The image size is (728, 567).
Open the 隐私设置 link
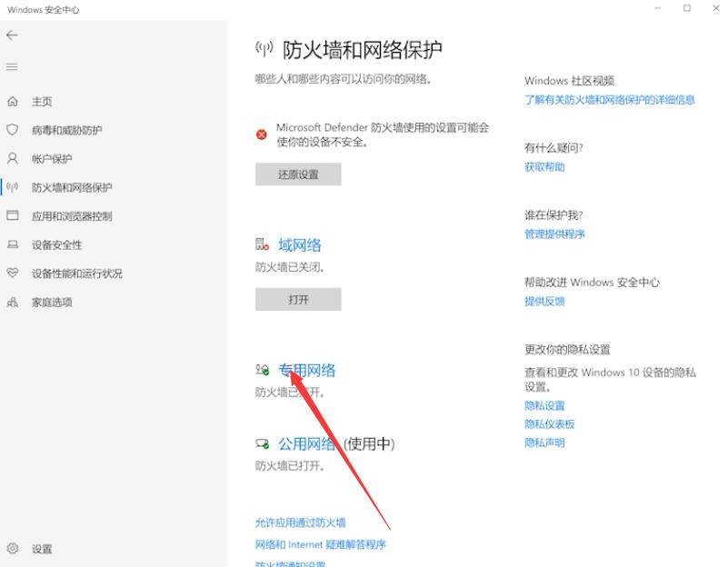click(x=544, y=406)
